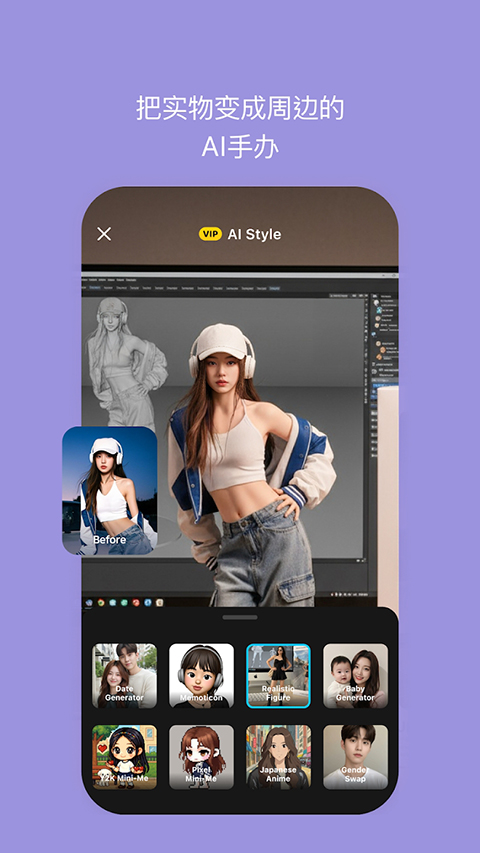Image resolution: width=480 pixels, height=853 pixels.
Task: Click the AI Style title text
Action: click(254, 234)
